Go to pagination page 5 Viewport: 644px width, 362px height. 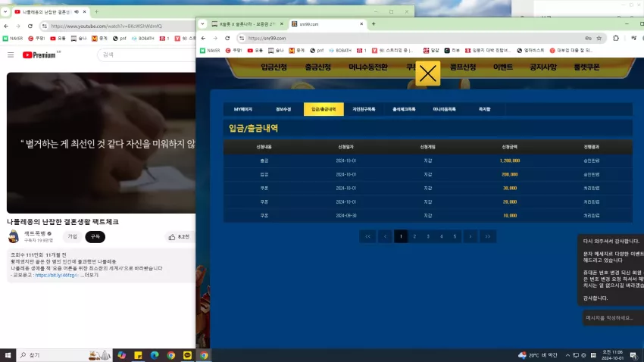(x=455, y=236)
